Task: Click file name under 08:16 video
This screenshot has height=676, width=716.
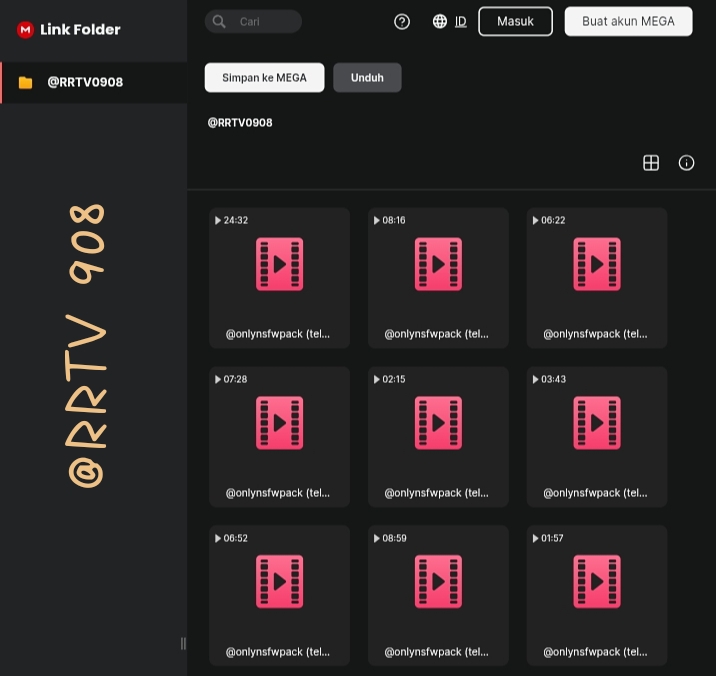Action: click(437, 334)
